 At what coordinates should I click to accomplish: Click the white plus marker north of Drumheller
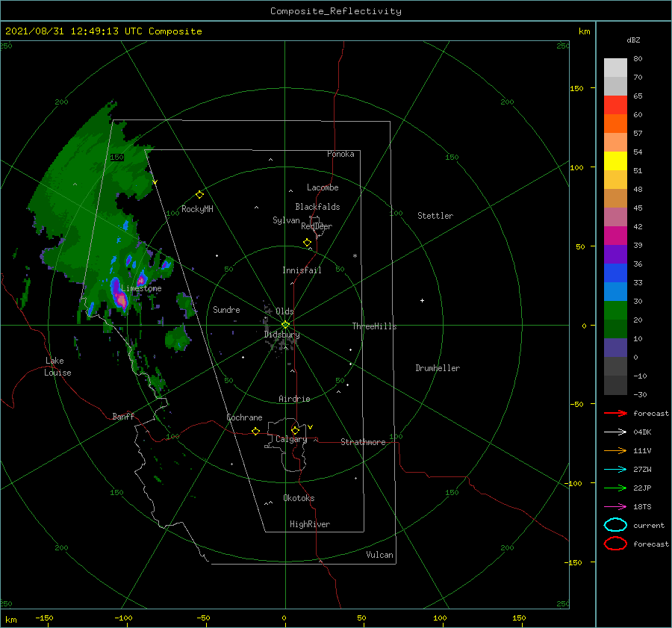click(x=422, y=300)
